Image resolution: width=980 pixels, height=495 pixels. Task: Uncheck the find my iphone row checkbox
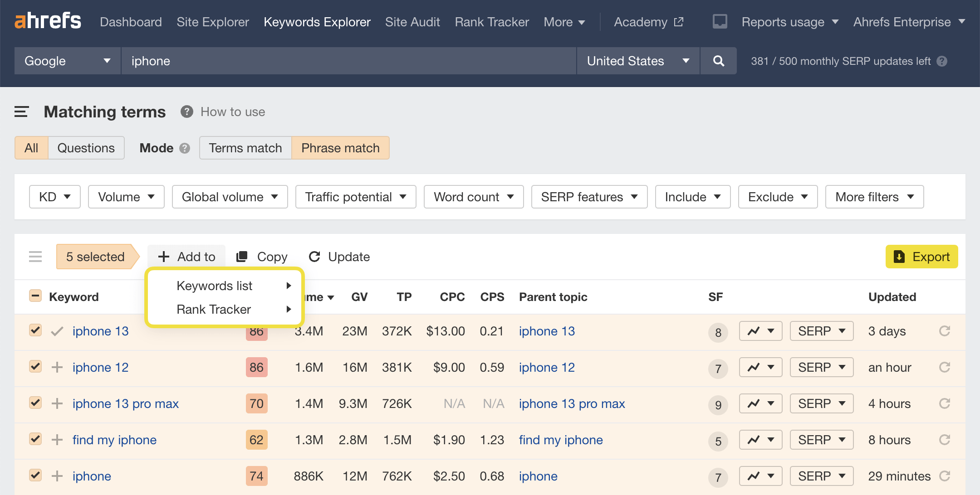35,439
